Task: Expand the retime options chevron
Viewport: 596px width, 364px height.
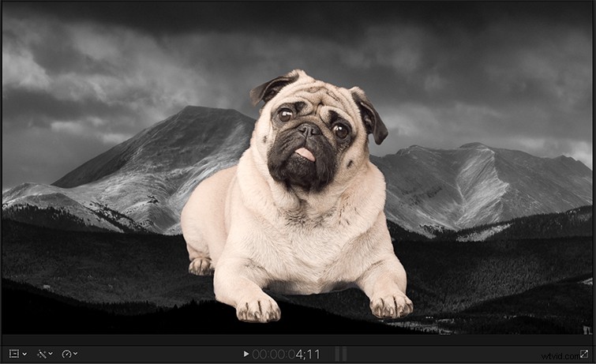Action: [75, 354]
